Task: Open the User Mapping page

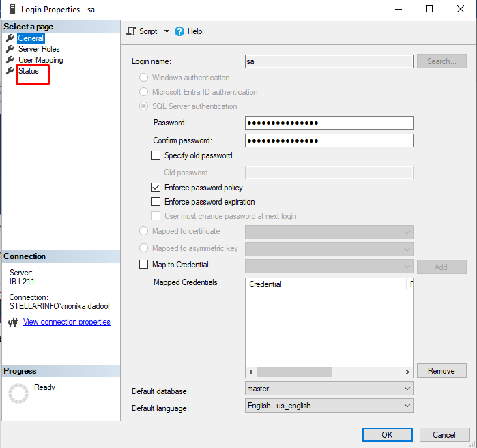Action: click(x=41, y=60)
